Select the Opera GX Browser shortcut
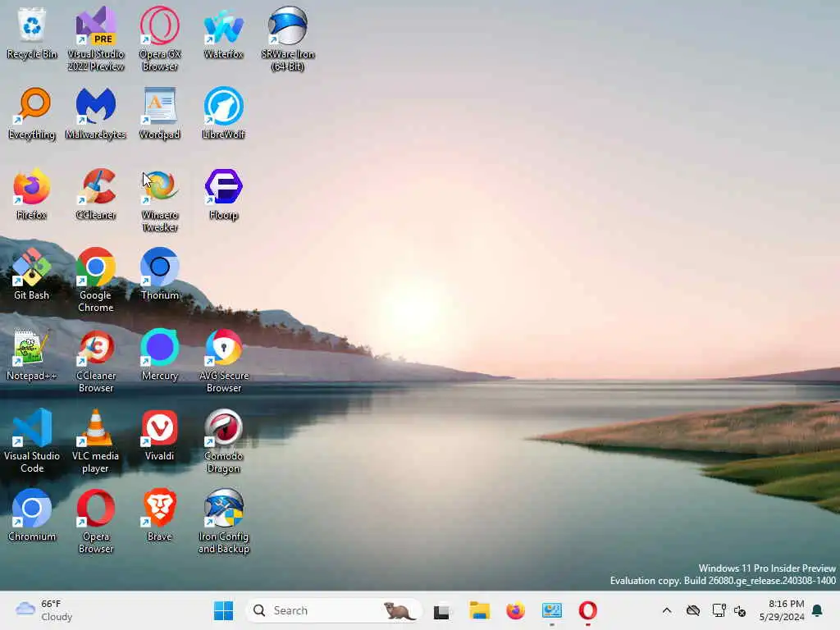Screen dimensions: 840x630 160,39
